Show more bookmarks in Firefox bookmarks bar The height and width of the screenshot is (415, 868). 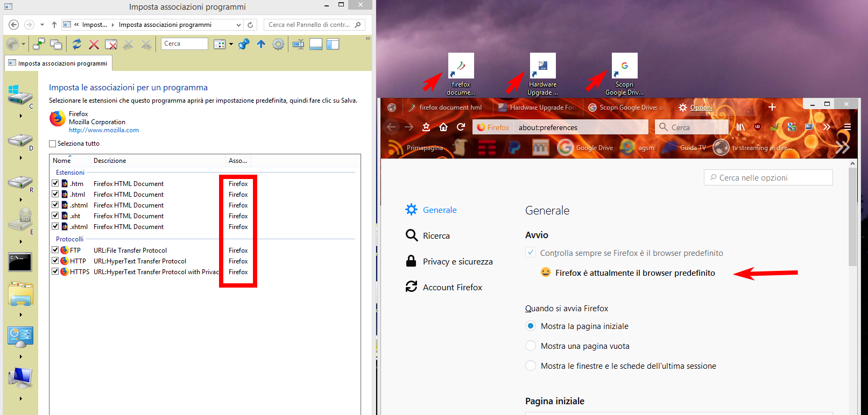(843, 147)
